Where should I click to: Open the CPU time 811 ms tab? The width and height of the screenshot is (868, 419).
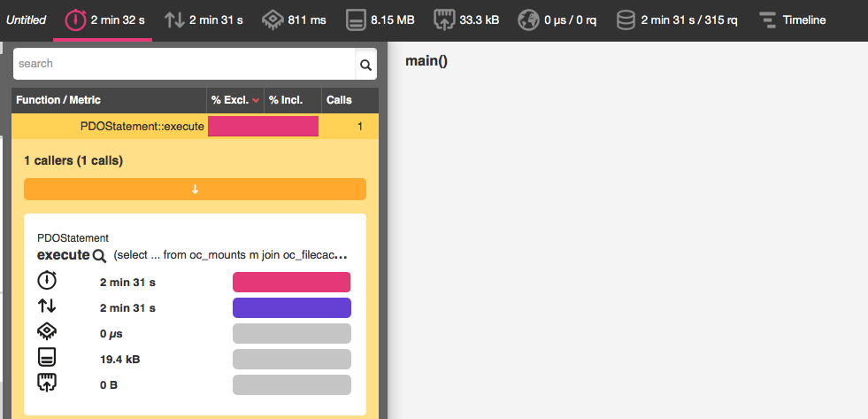[294, 20]
